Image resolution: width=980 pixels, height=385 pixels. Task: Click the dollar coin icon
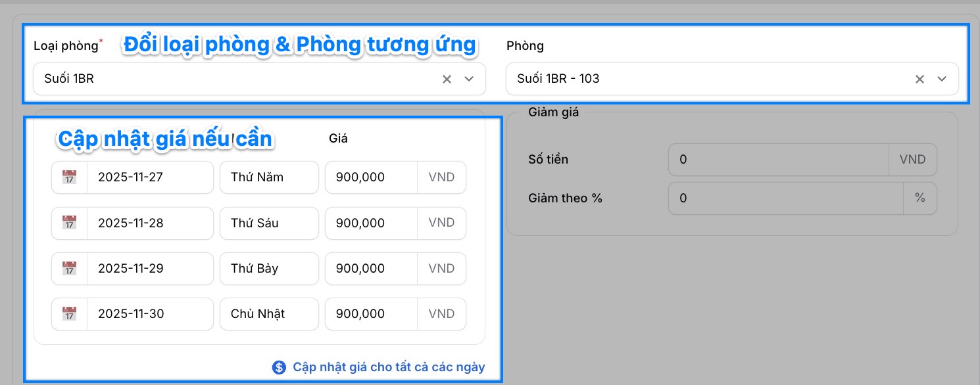[279, 367]
